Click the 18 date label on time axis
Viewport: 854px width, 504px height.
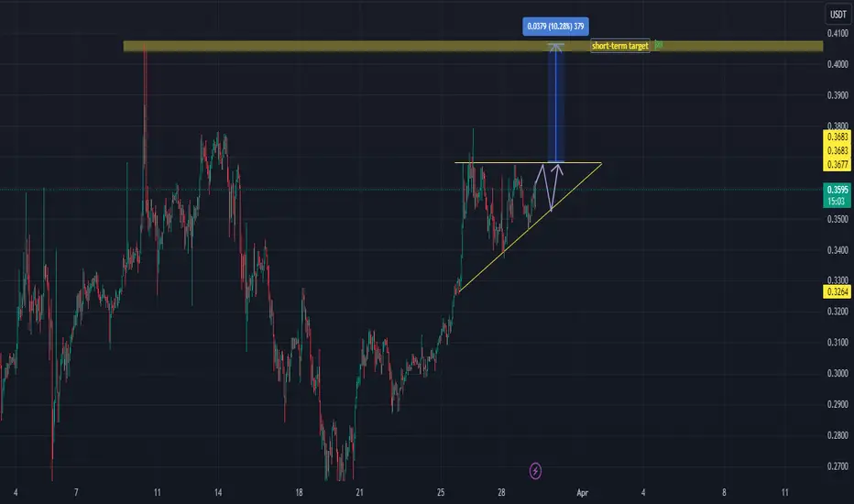(x=299, y=493)
